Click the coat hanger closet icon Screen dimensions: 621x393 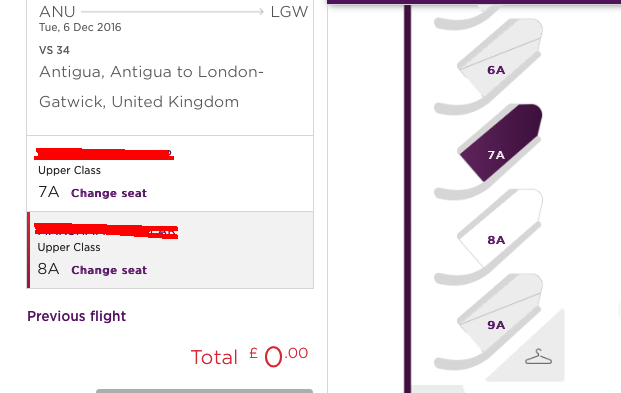tap(538, 357)
